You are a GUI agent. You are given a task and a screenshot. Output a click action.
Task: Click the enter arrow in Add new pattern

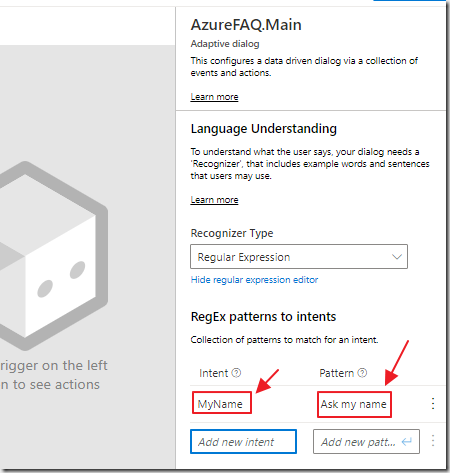point(407,442)
